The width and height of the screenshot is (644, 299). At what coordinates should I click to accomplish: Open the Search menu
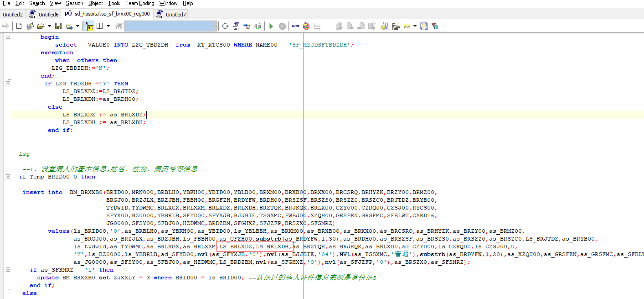tap(37, 3)
